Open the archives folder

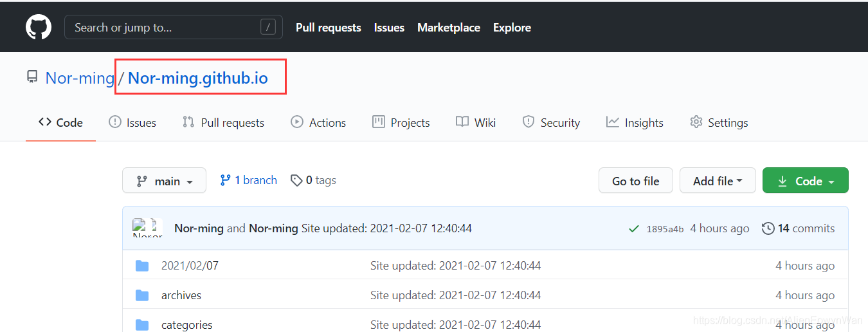pos(181,295)
